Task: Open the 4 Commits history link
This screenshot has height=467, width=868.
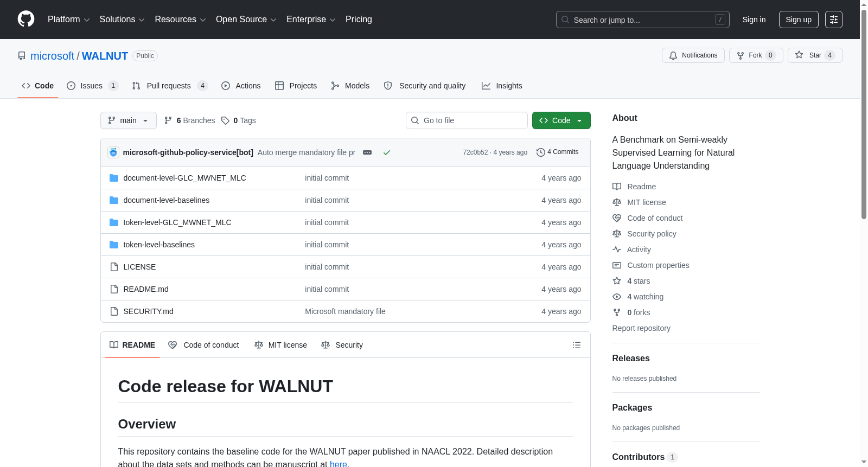Action: pos(557,152)
